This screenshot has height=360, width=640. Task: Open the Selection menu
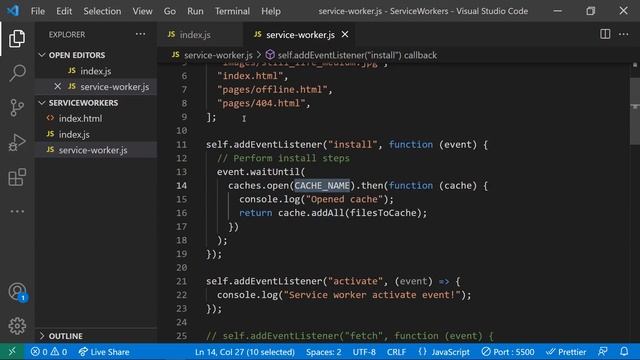pos(102,11)
